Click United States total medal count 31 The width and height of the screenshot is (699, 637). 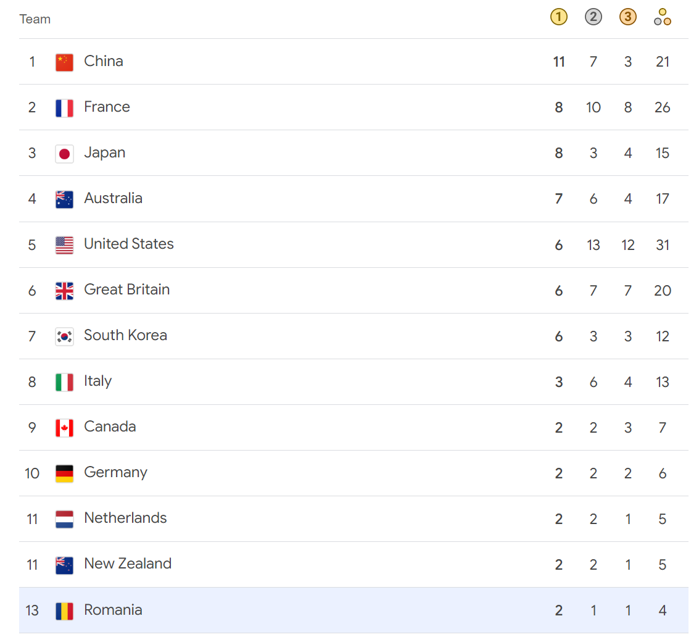(662, 245)
